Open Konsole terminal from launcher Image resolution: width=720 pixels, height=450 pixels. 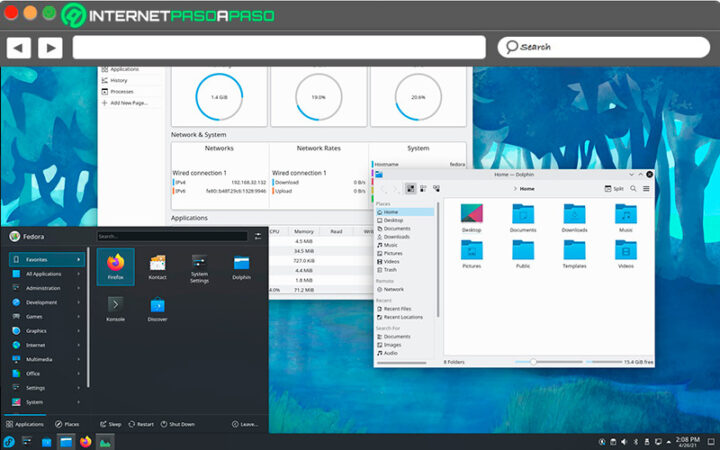coord(116,309)
